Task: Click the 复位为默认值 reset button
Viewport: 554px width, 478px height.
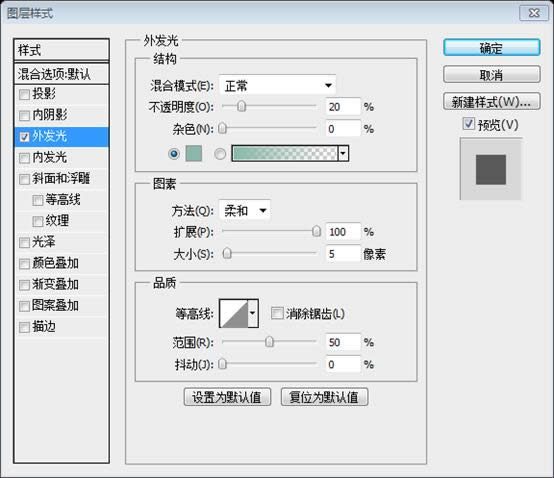Action: click(x=324, y=397)
